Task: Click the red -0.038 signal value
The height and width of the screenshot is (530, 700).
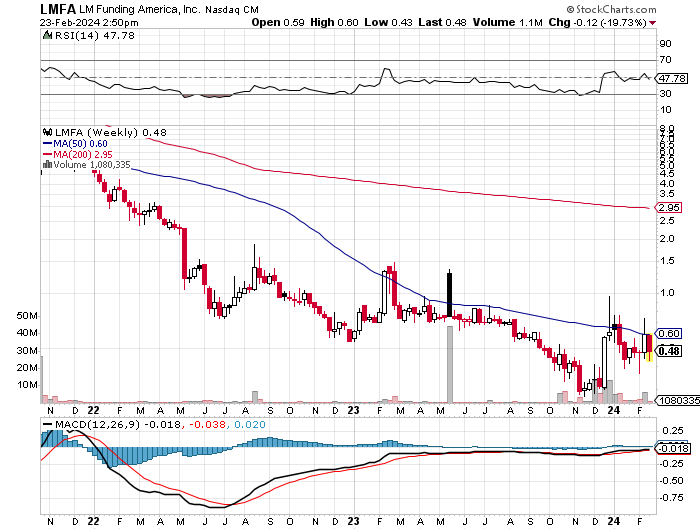Action: pos(208,424)
